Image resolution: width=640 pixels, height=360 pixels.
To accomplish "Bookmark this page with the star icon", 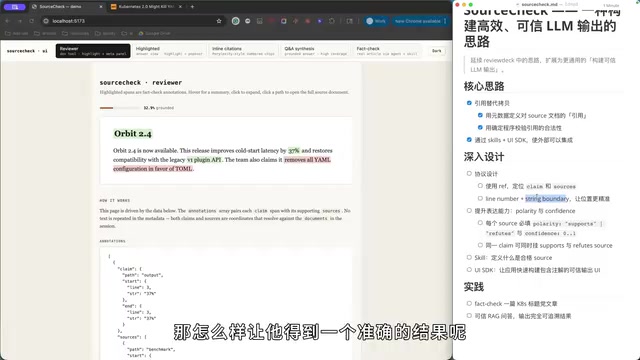I will pyautogui.click(x=219, y=21).
